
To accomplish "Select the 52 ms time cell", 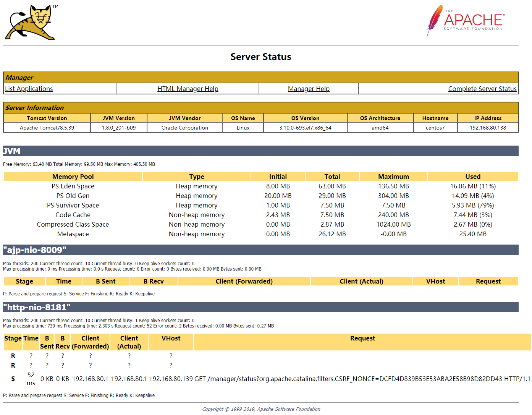I will (31, 379).
